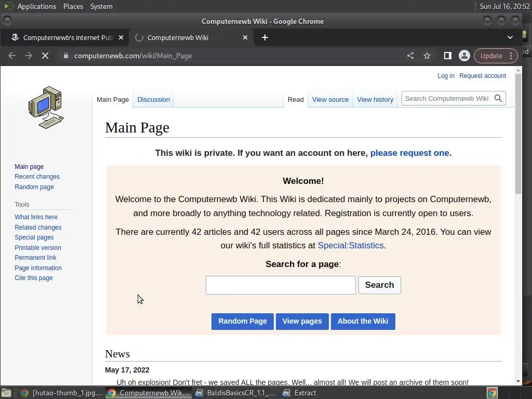The width and height of the screenshot is (532, 399).
Task: Click the magnifier icon in wiki search
Action: [x=498, y=98]
